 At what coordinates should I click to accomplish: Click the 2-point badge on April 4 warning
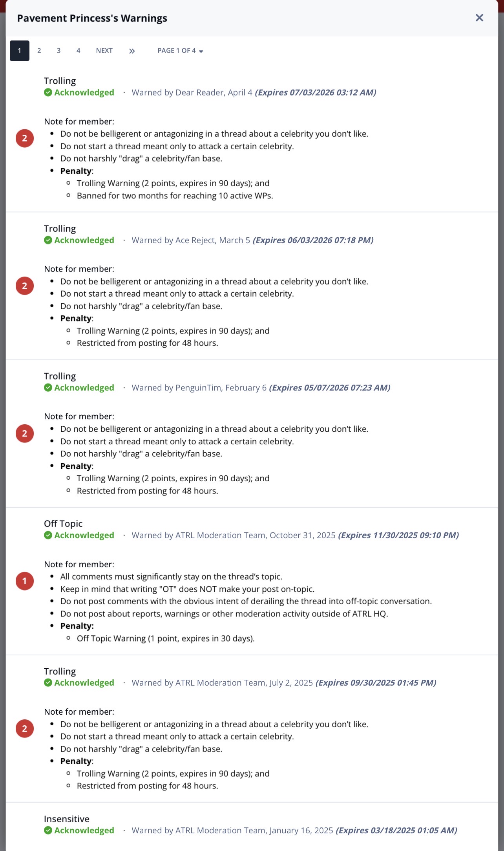pyautogui.click(x=25, y=138)
